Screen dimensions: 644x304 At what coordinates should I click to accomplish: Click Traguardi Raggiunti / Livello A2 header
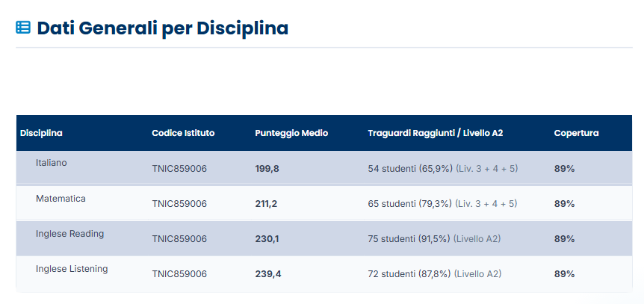[436, 133]
